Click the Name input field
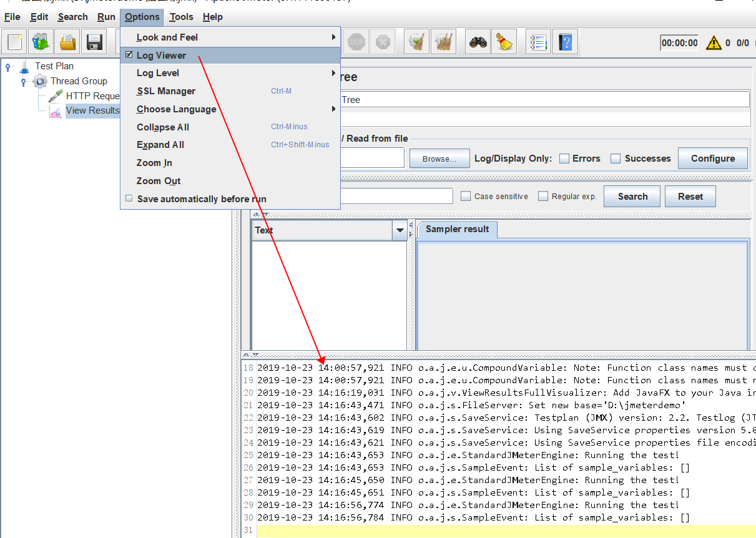 544,100
